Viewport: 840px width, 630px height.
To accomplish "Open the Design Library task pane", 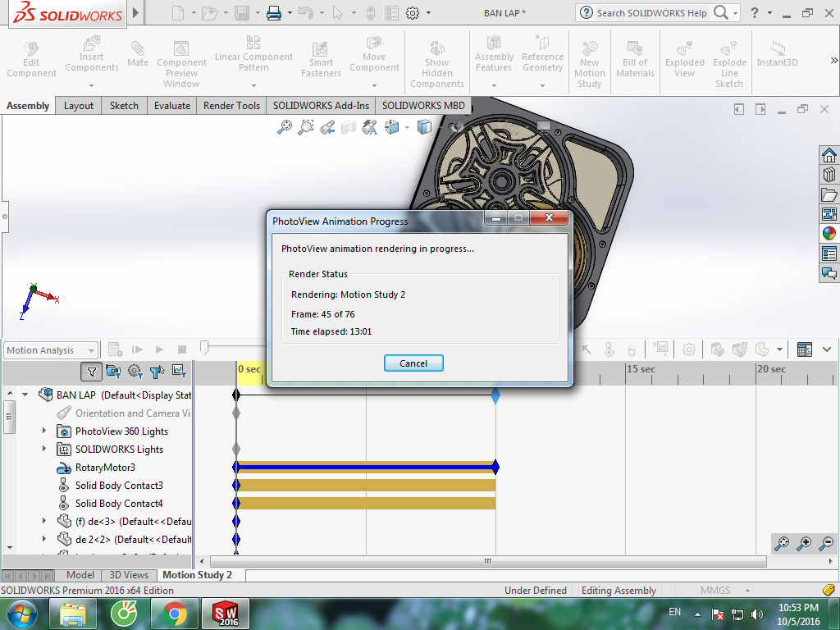I will pyautogui.click(x=829, y=175).
